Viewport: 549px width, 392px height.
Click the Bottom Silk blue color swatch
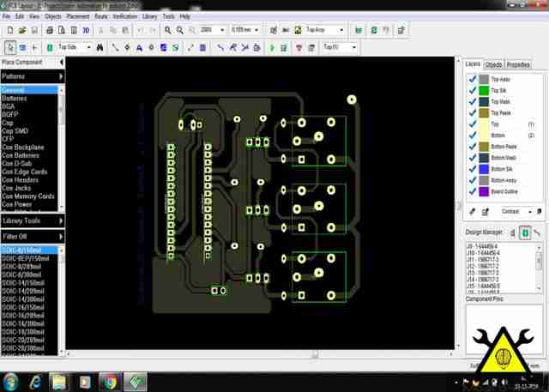(484, 169)
